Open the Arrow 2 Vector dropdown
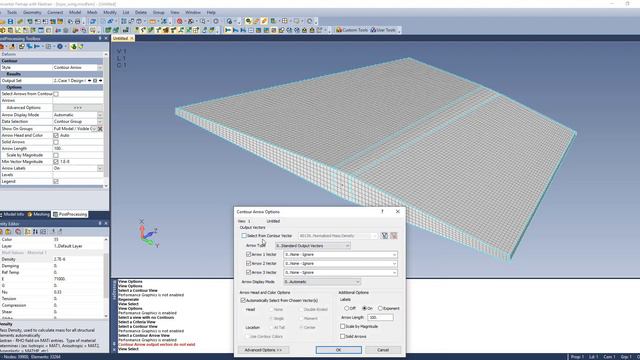The image size is (640, 360). pyautogui.click(x=340, y=263)
